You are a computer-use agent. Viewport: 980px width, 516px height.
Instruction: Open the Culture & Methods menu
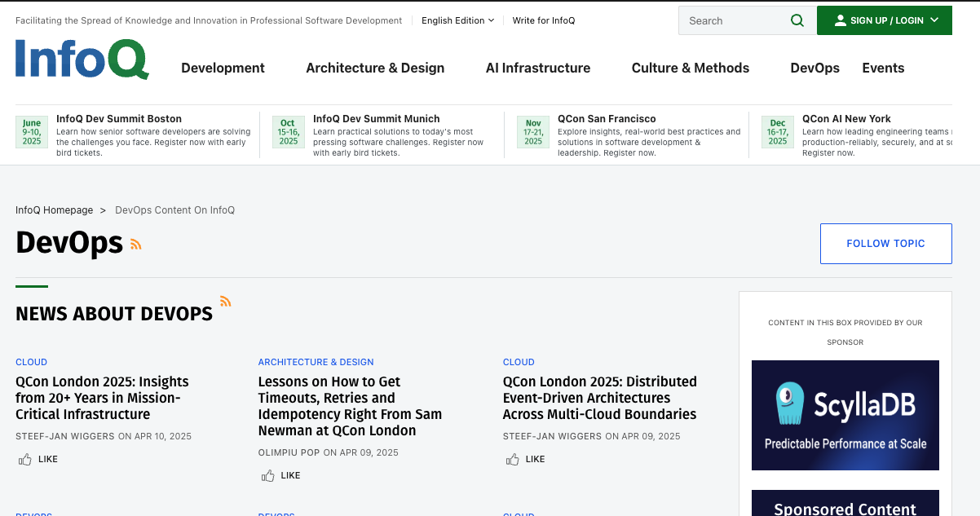click(x=691, y=68)
